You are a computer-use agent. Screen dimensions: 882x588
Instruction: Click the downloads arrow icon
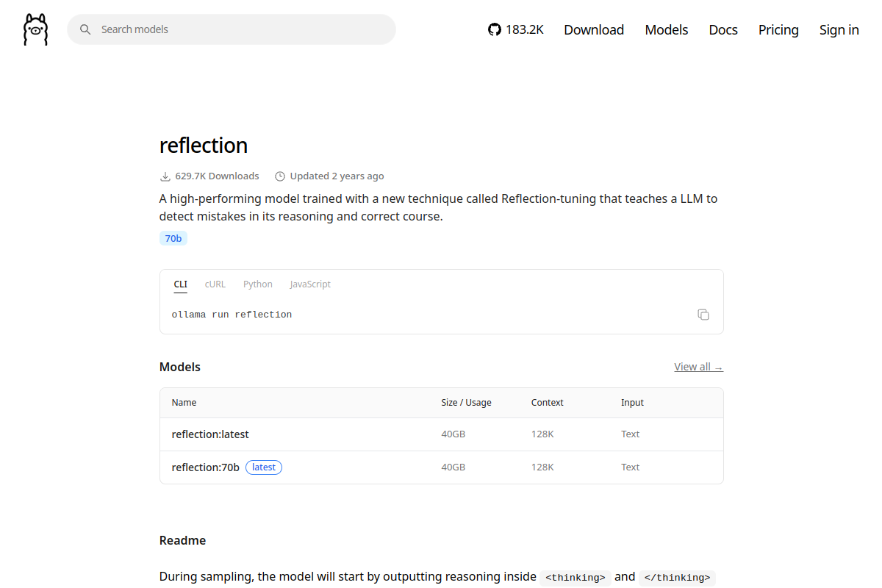pos(165,176)
